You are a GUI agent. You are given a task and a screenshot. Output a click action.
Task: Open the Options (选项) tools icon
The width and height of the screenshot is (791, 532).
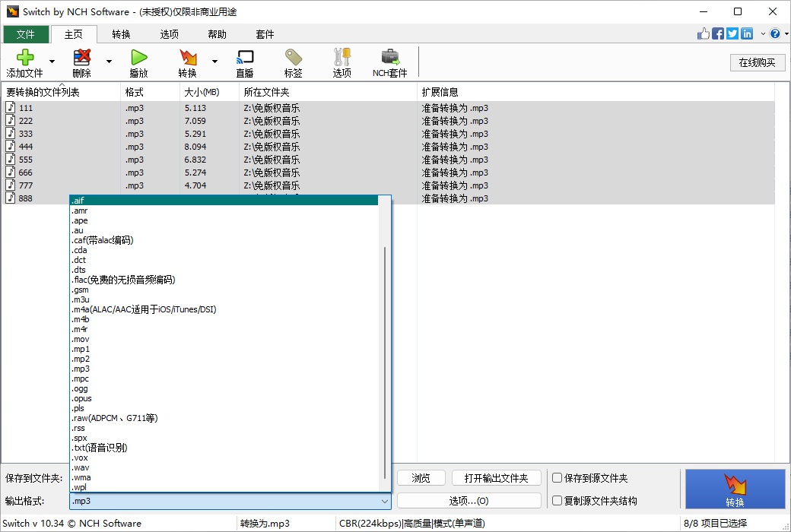(342, 58)
